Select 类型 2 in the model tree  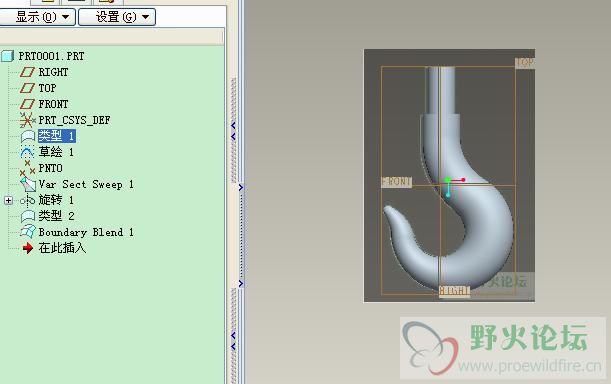(57, 216)
